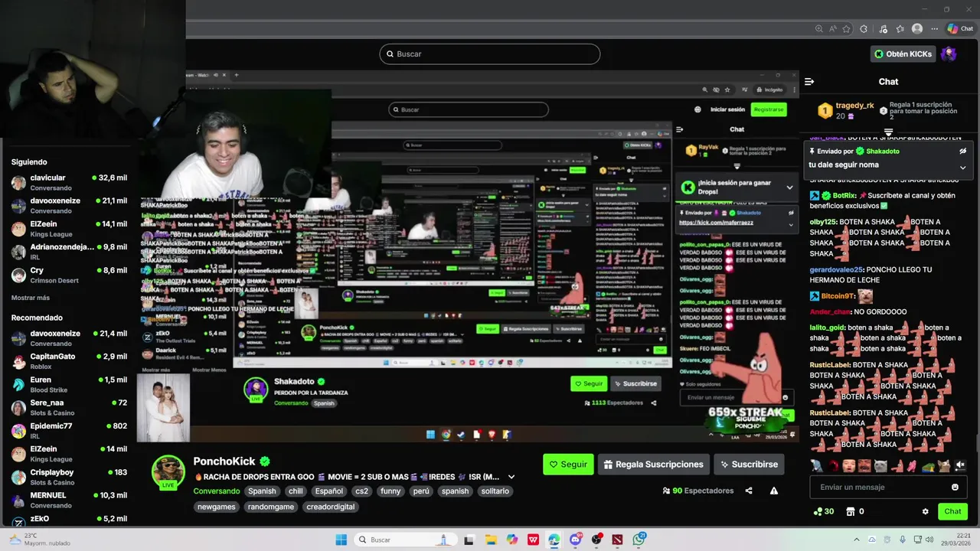Select the cs2 tag
The width and height of the screenshot is (980, 551).
[361, 491]
